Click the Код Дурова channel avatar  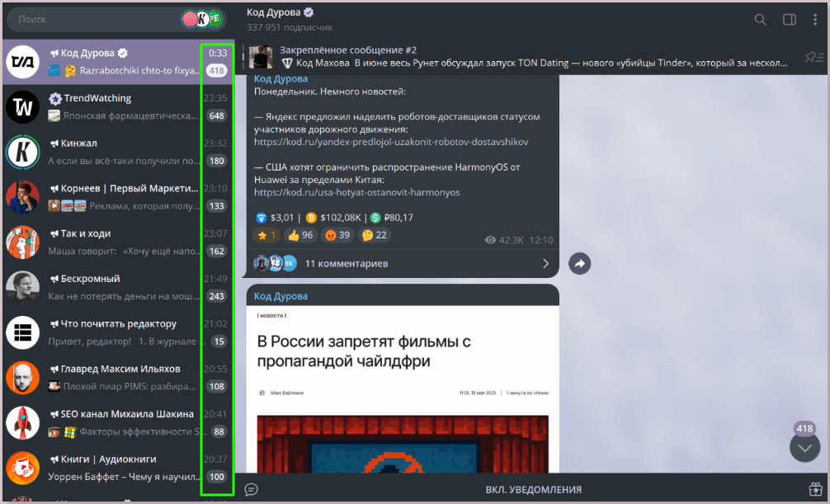23,62
